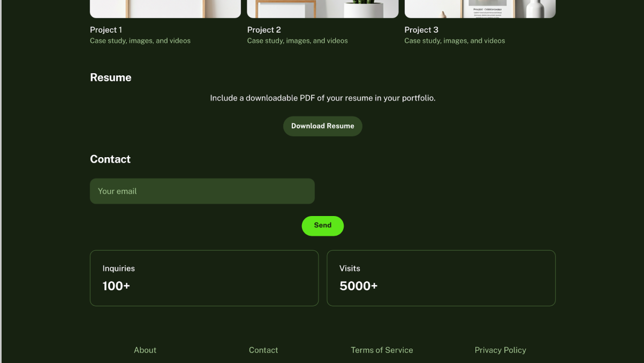
Task: Open the Project 1 thumbnail image
Action: click(x=165, y=9)
